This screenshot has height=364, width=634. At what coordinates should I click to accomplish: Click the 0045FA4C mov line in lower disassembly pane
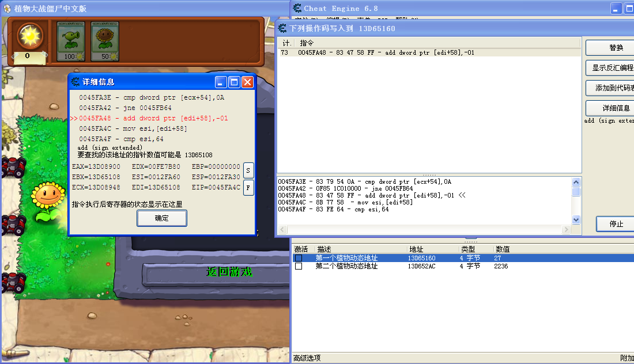pos(345,202)
